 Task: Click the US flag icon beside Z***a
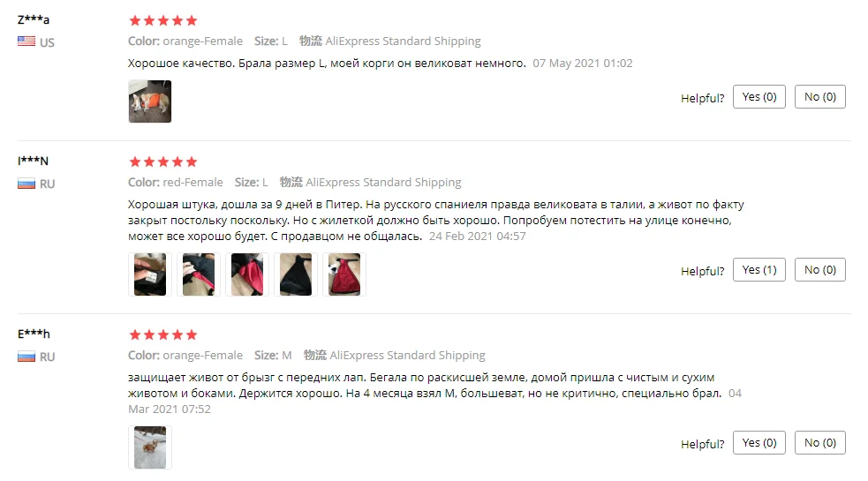click(26, 41)
